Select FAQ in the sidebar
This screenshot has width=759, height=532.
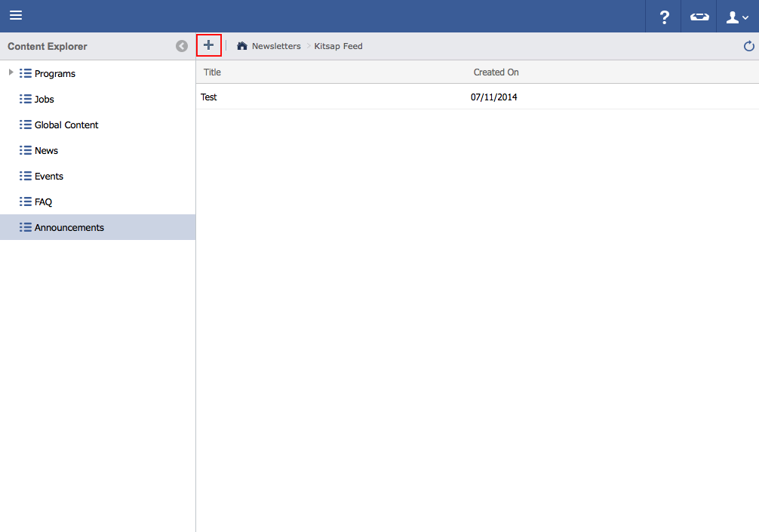[43, 202]
